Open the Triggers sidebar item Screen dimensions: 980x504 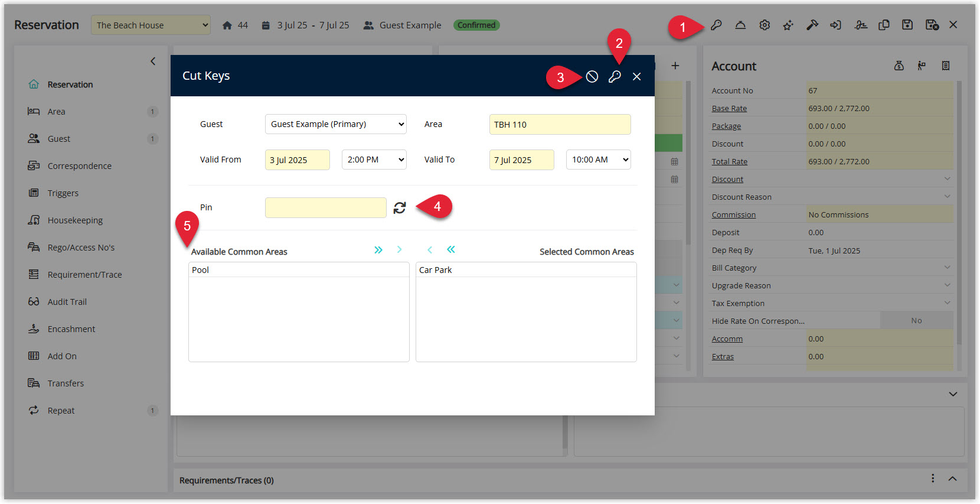63,193
